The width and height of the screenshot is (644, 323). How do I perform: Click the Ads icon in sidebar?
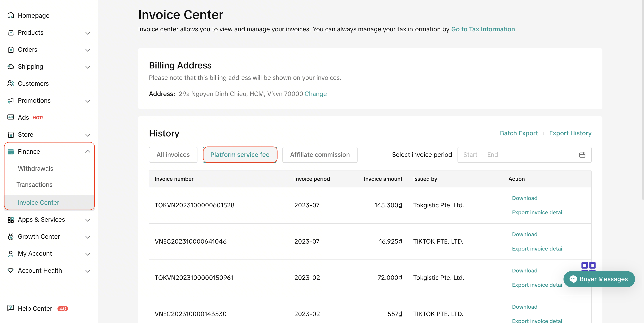coord(11,117)
